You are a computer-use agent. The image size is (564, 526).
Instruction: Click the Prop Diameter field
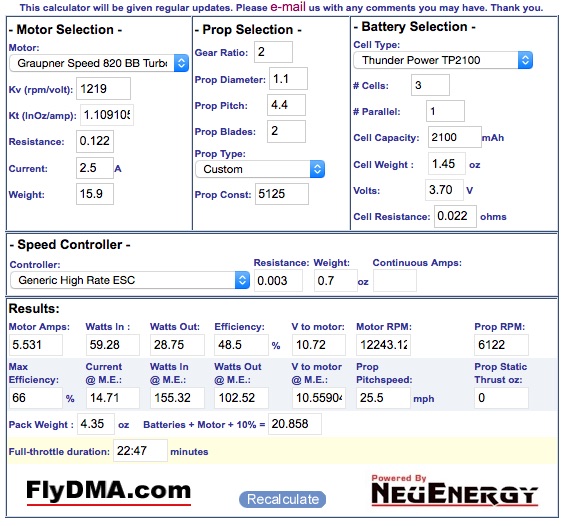[x=288, y=78]
